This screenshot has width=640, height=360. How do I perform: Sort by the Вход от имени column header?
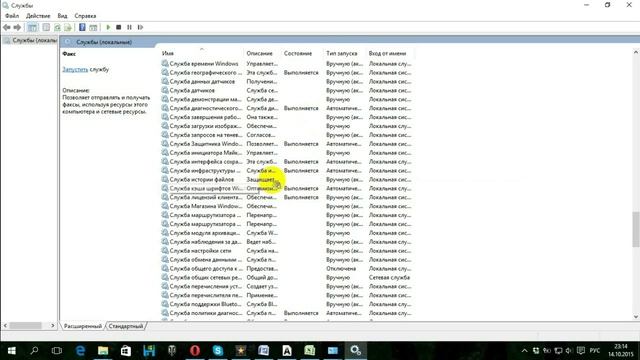point(387,53)
